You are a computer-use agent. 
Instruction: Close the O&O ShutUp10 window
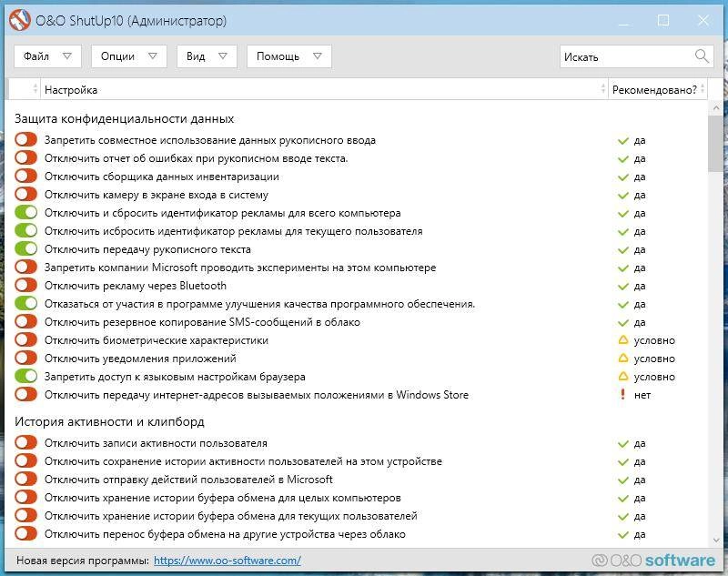tap(703, 21)
